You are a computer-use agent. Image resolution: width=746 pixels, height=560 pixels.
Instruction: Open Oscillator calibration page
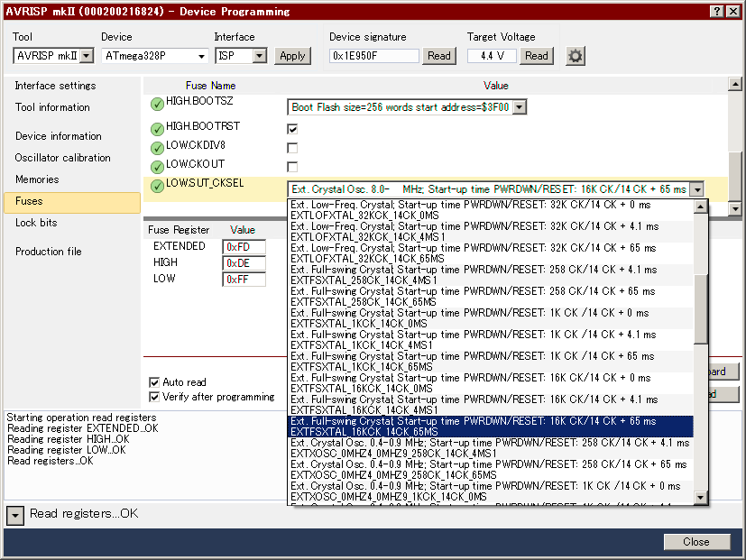click(x=62, y=158)
